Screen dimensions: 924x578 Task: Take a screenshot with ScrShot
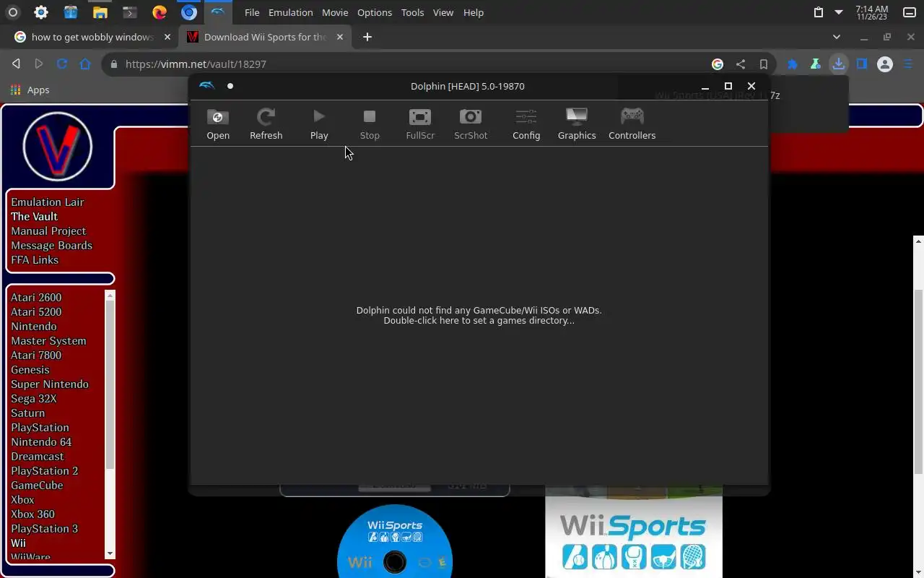point(471,124)
